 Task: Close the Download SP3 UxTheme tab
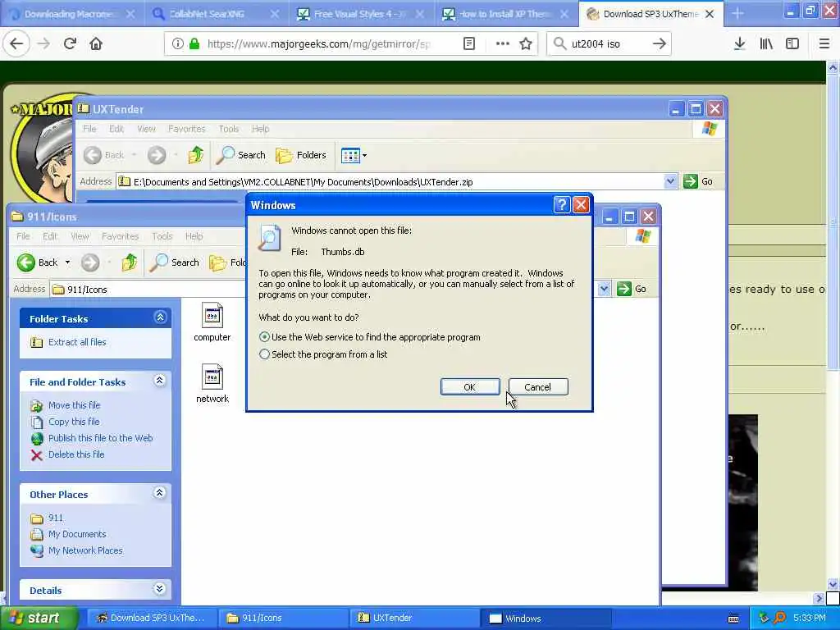(710, 14)
